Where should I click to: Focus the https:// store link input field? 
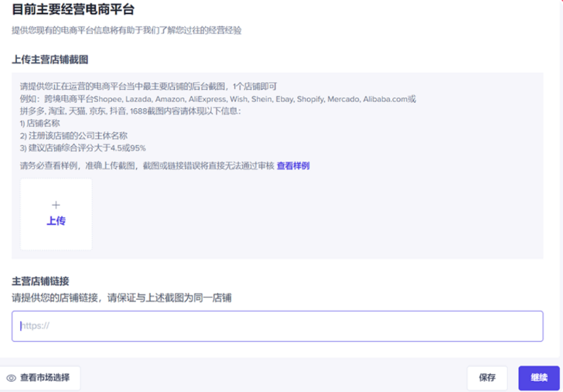pos(277,326)
